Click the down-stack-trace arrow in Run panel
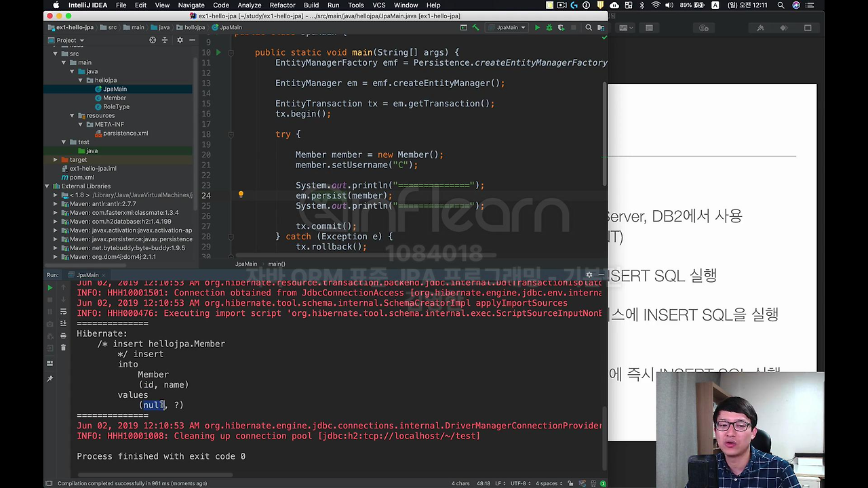 [x=63, y=300]
